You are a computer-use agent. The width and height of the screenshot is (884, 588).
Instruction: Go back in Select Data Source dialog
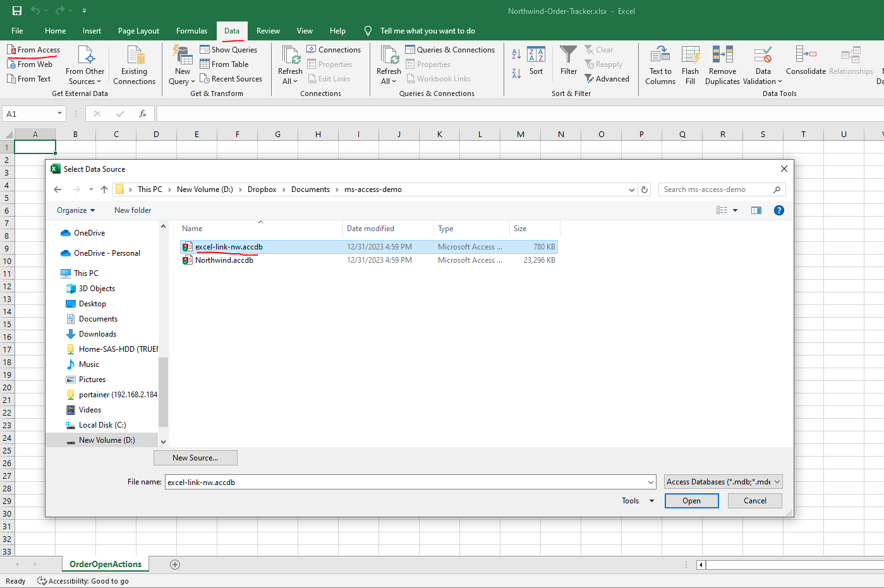point(58,189)
